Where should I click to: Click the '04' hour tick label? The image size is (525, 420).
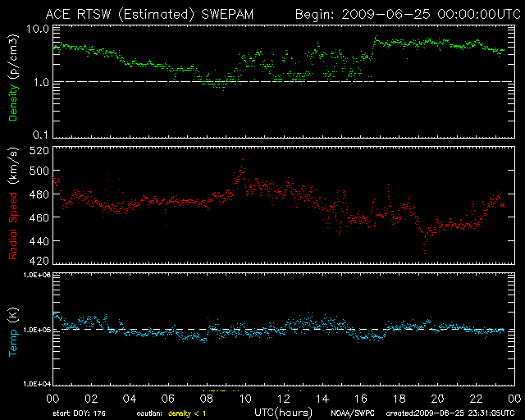click(130, 399)
